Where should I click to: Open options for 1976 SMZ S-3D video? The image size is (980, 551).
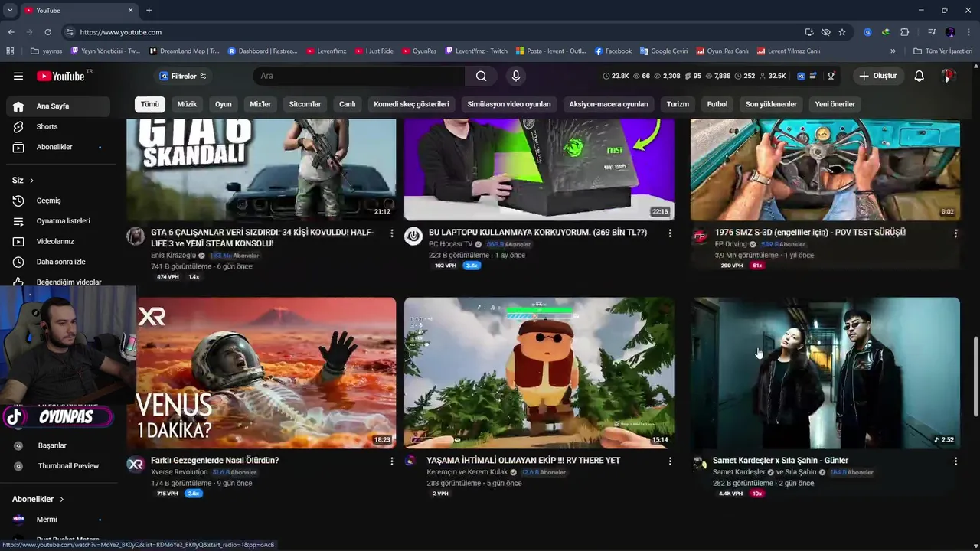click(955, 233)
